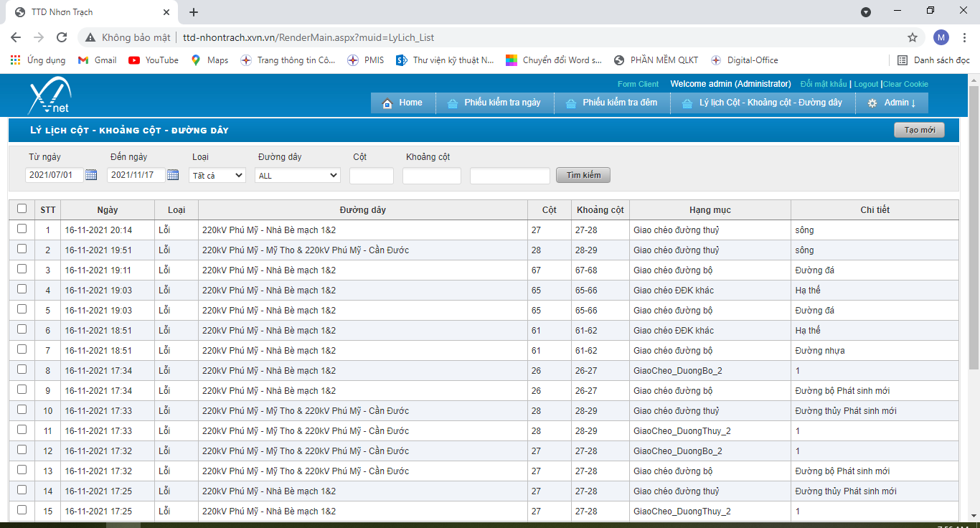Check the checkbox for row 1
The image size is (980, 528).
click(x=22, y=229)
